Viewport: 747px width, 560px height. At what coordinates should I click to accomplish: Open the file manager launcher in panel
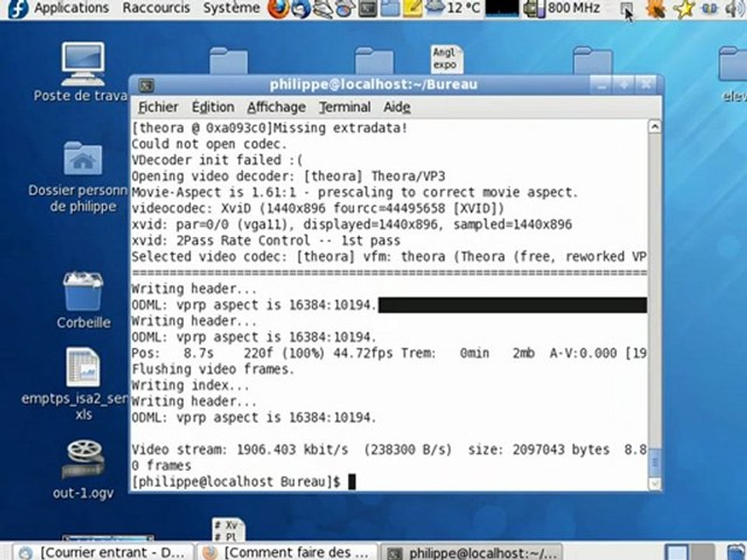click(390, 9)
